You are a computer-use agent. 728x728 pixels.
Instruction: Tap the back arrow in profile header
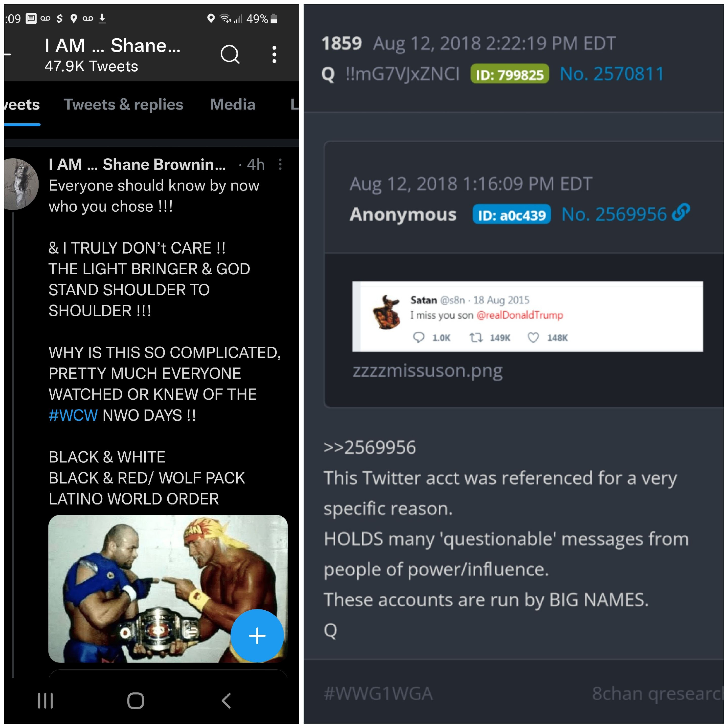[x=8, y=55]
